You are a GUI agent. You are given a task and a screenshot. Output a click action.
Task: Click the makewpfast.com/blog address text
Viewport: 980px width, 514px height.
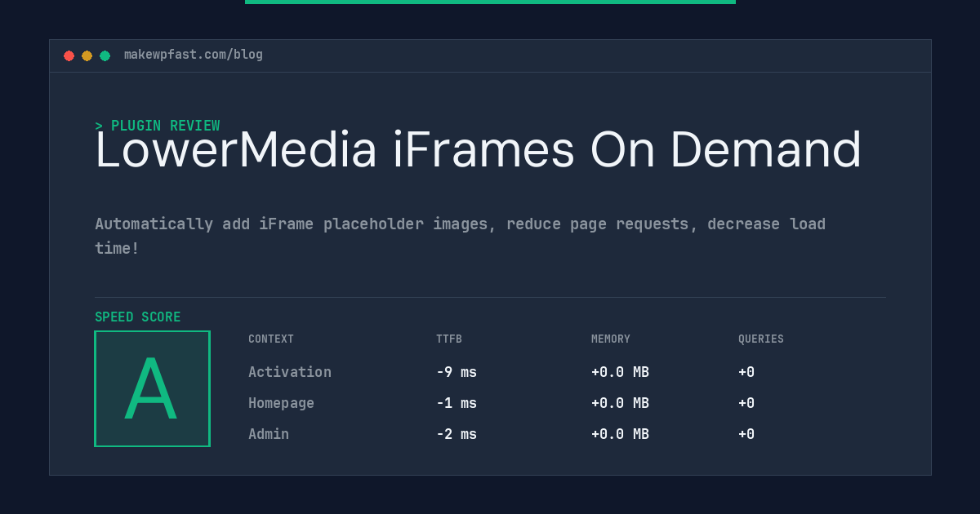coord(194,55)
